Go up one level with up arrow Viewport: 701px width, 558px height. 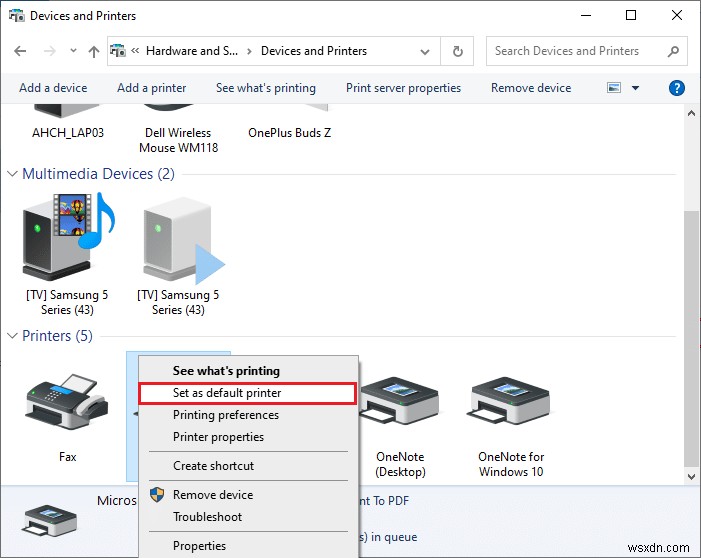(x=93, y=51)
